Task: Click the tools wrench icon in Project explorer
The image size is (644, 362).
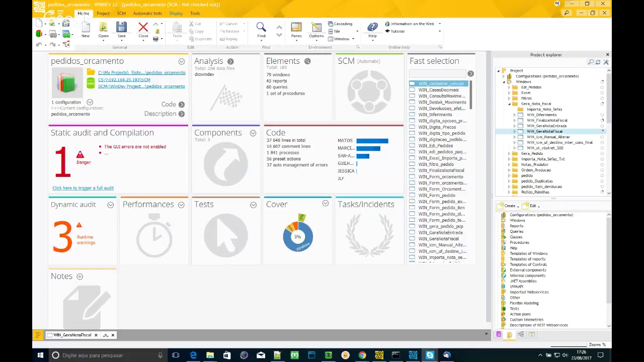Action: 606,62
